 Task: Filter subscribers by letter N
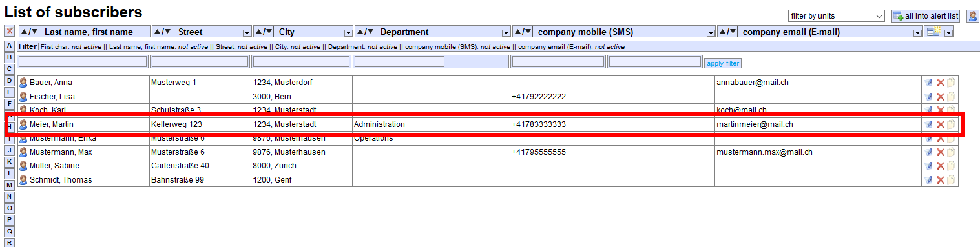[9, 196]
